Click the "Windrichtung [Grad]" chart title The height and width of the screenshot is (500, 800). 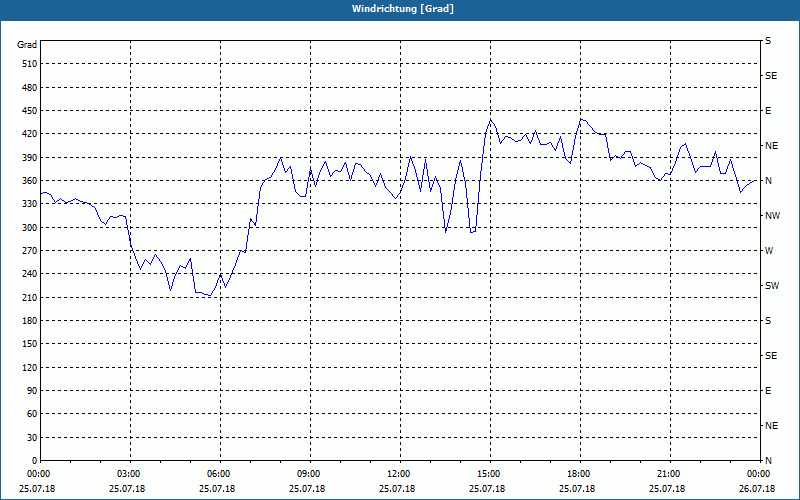(x=403, y=9)
